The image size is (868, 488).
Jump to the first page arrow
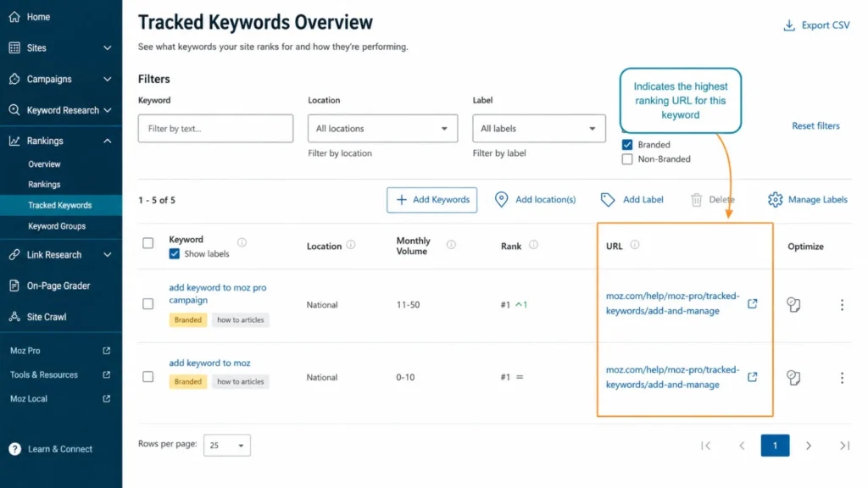pyautogui.click(x=706, y=446)
